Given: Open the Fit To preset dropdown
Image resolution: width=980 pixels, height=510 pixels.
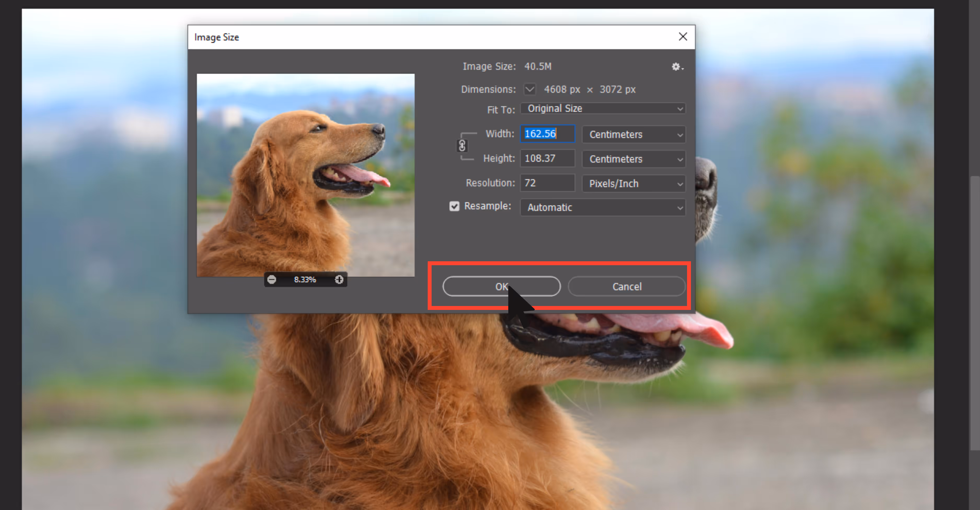Looking at the screenshot, I should [x=603, y=109].
